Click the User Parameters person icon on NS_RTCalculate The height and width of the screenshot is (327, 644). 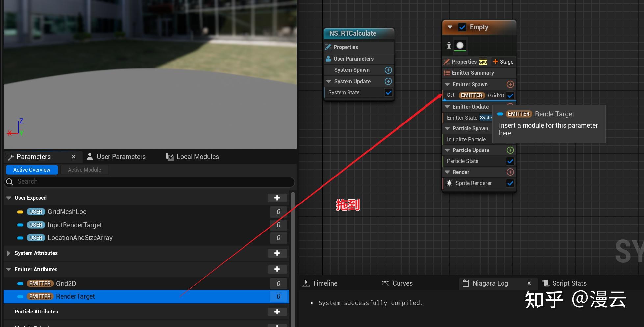328,59
